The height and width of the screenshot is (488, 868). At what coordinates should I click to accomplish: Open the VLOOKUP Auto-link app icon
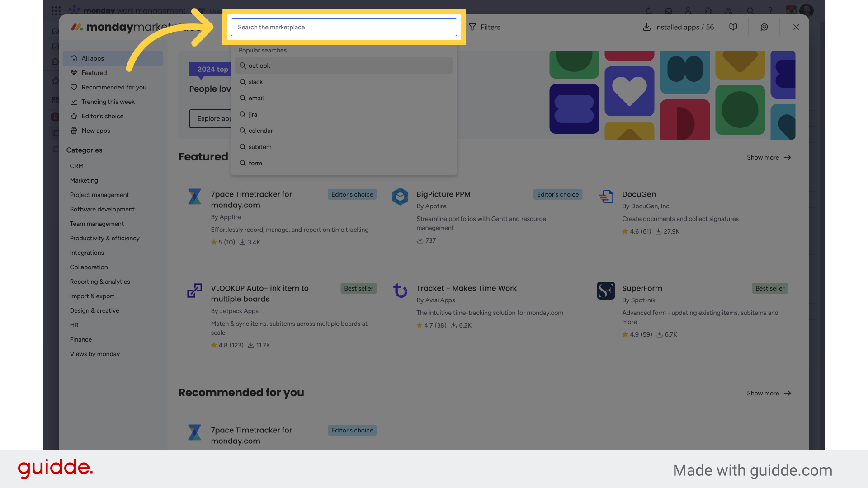point(194,291)
